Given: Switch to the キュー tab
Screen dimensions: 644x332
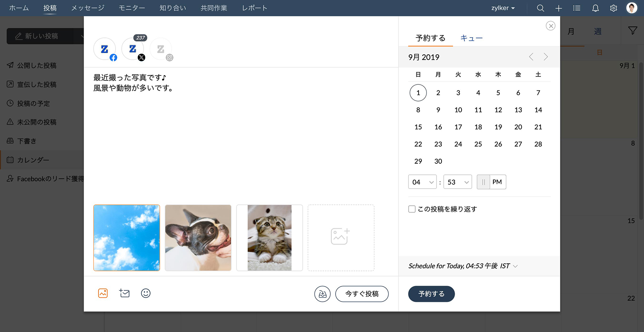Looking at the screenshot, I should click(x=471, y=38).
